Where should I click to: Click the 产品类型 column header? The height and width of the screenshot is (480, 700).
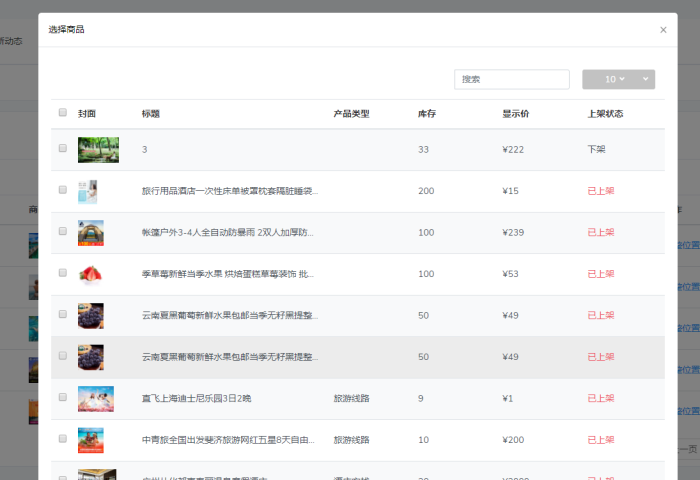pos(351,114)
